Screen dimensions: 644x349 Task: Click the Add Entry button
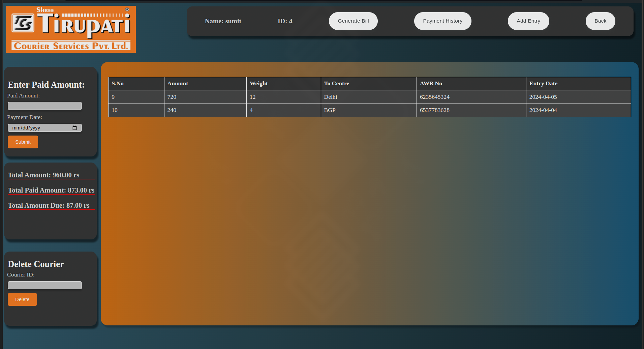point(528,21)
